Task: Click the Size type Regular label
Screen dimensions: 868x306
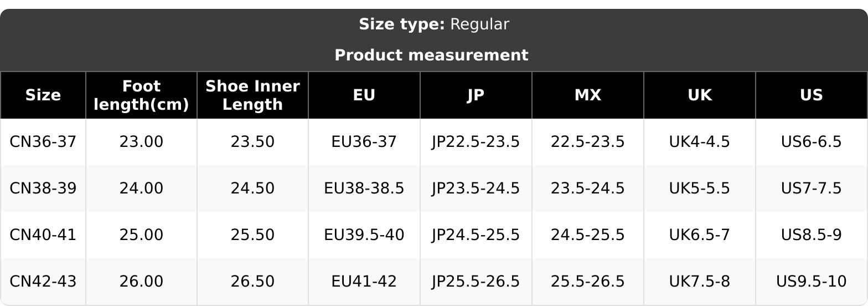Action: pyautogui.click(x=434, y=24)
